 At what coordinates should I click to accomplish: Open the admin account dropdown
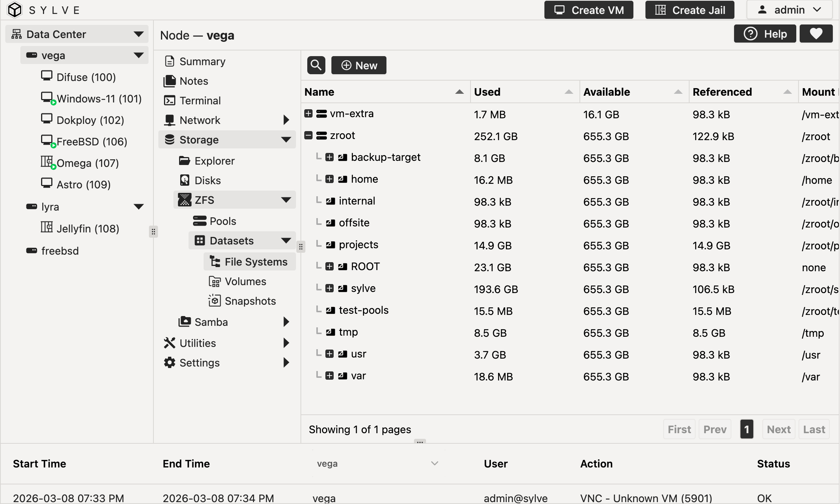point(789,10)
